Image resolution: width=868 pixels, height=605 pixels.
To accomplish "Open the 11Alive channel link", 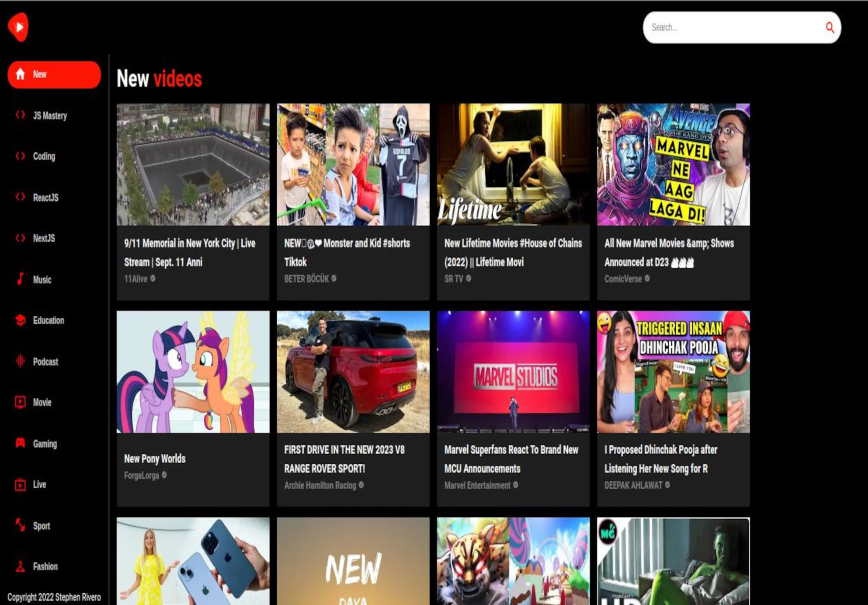I will point(135,278).
